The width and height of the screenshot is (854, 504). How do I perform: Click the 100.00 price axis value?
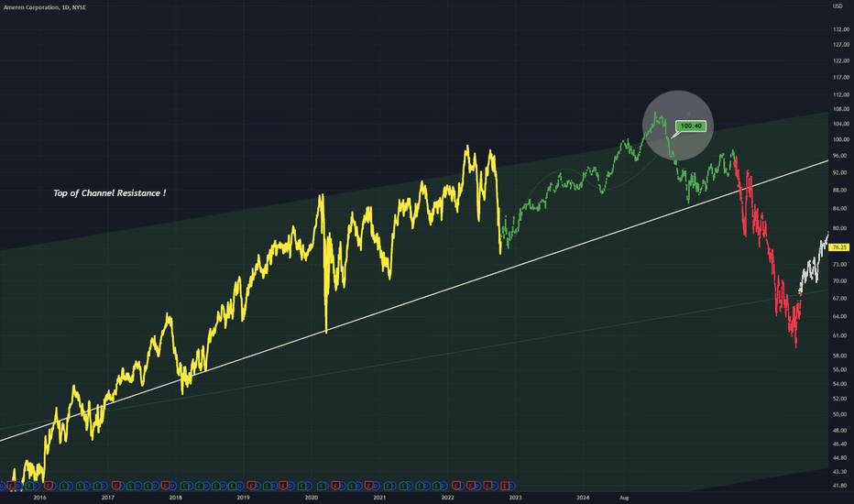point(841,139)
